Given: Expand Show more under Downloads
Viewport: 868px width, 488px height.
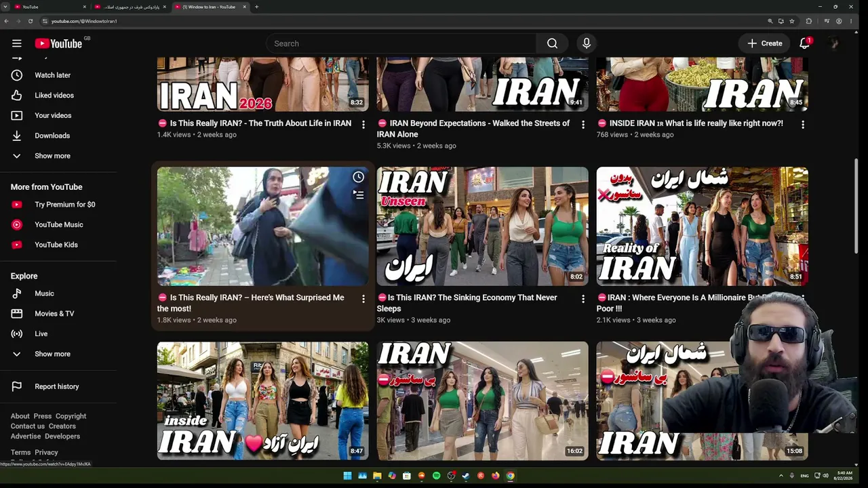Looking at the screenshot, I should click(52, 156).
